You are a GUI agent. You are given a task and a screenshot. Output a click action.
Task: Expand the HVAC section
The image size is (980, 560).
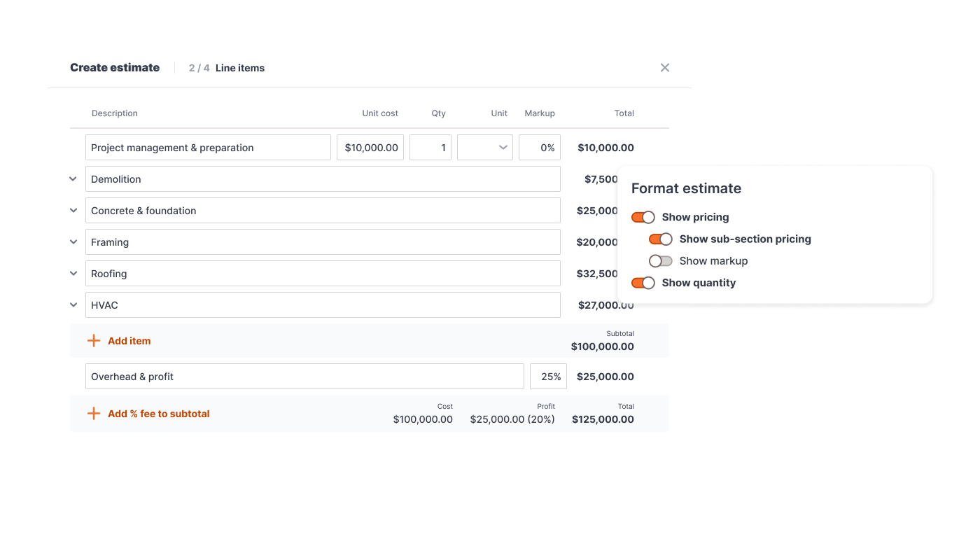(x=73, y=305)
